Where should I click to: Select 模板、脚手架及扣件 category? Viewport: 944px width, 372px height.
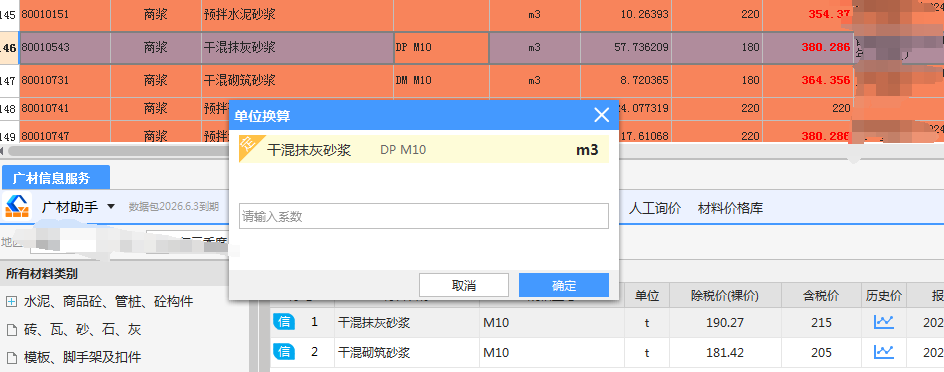(x=82, y=357)
